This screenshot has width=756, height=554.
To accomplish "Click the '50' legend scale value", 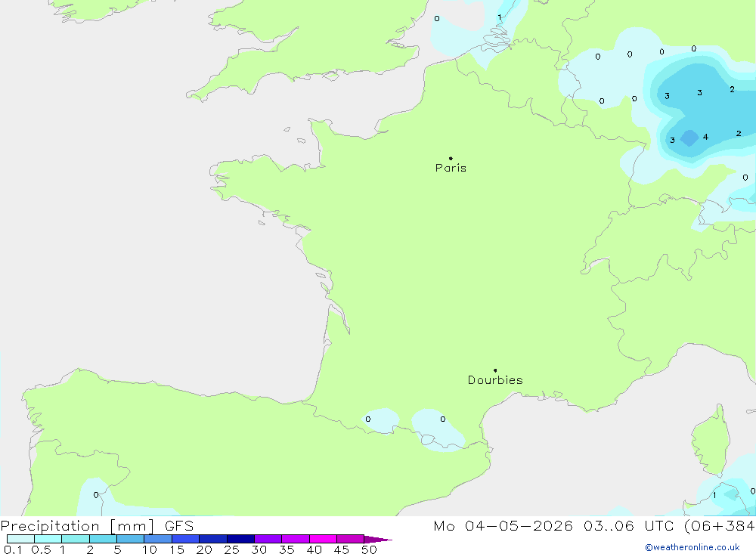I will tap(369, 549).
